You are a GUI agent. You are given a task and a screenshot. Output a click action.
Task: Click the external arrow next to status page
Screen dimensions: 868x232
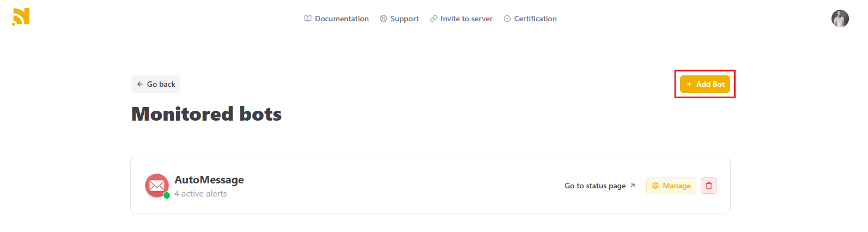pyautogui.click(x=633, y=186)
